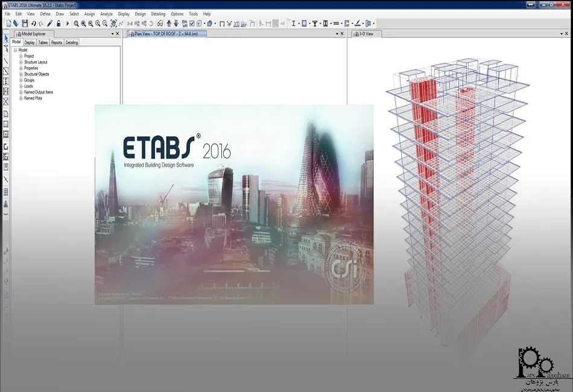Activate the Rubber Band Zoom tool
Screen dimensions: 573x392
[x=76, y=24]
